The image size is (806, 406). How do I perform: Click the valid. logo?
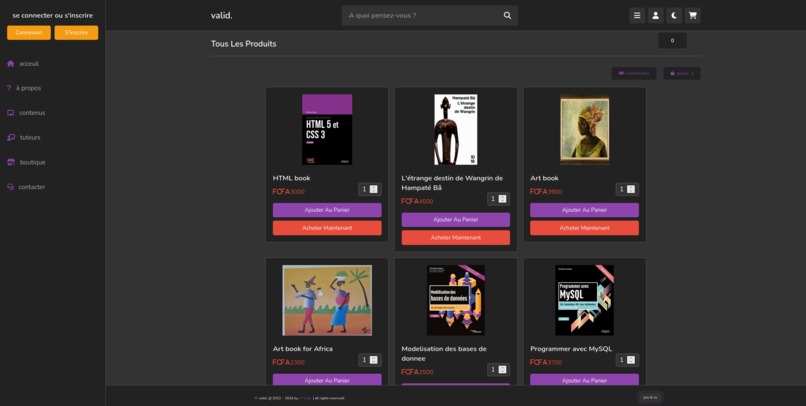click(x=222, y=15)
